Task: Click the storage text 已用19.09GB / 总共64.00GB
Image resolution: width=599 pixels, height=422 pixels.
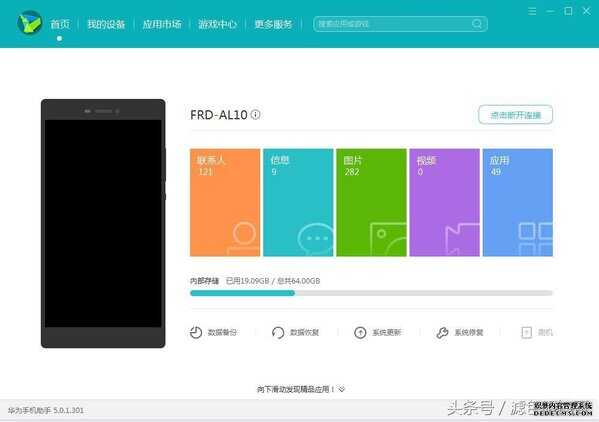Action: click(x=273, y=281)
